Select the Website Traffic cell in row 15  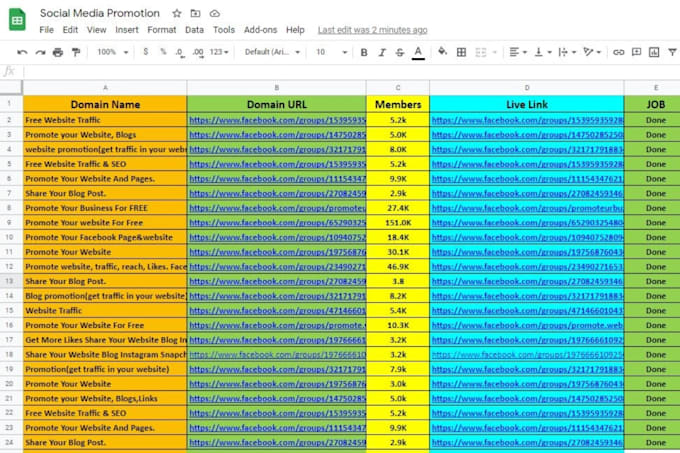[x=105, y=310]
